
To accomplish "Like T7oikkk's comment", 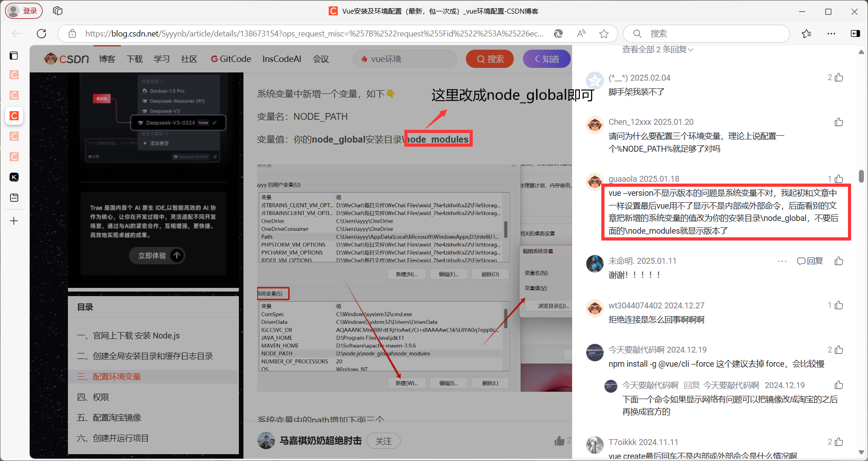I will 839,442.
